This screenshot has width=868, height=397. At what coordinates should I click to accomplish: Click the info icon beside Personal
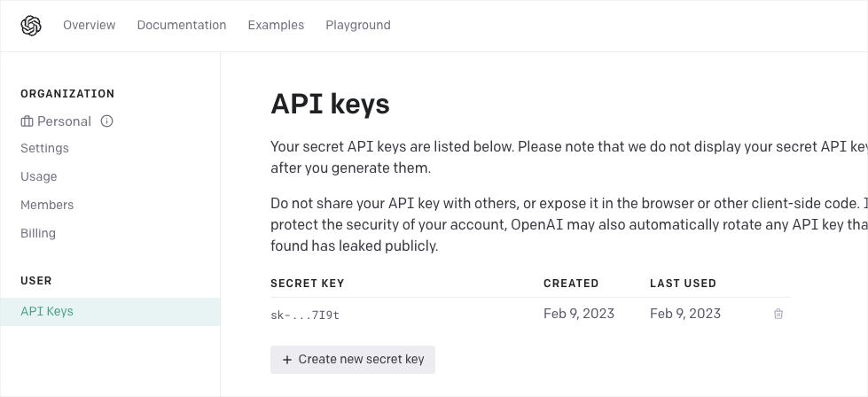[107, 121]
